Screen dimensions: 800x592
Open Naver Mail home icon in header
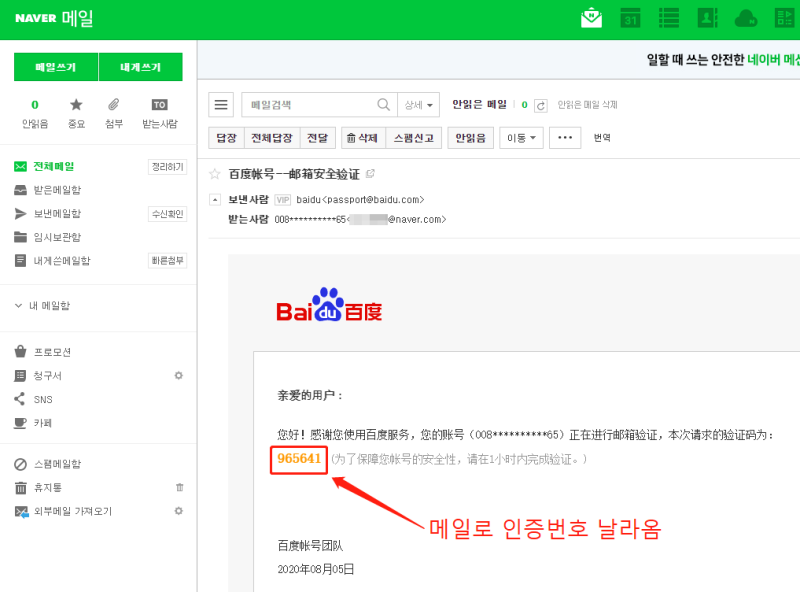point(591,18)
